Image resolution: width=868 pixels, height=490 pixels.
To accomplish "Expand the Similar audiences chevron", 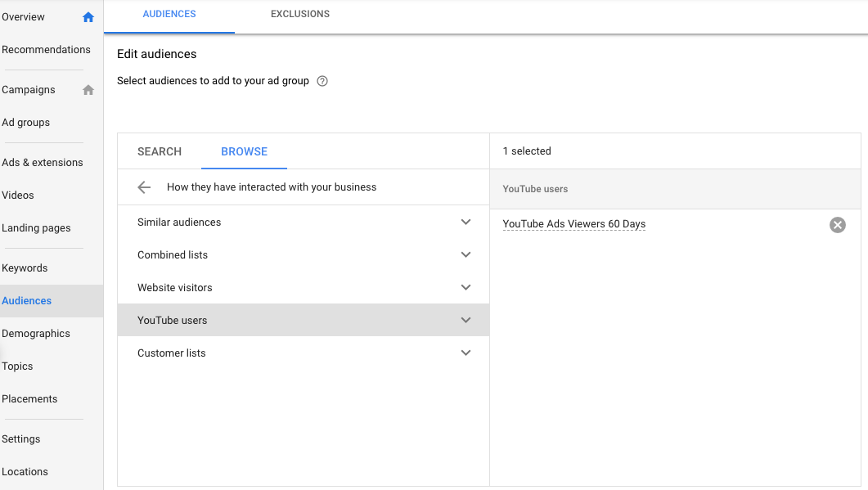I will [465, 223].
